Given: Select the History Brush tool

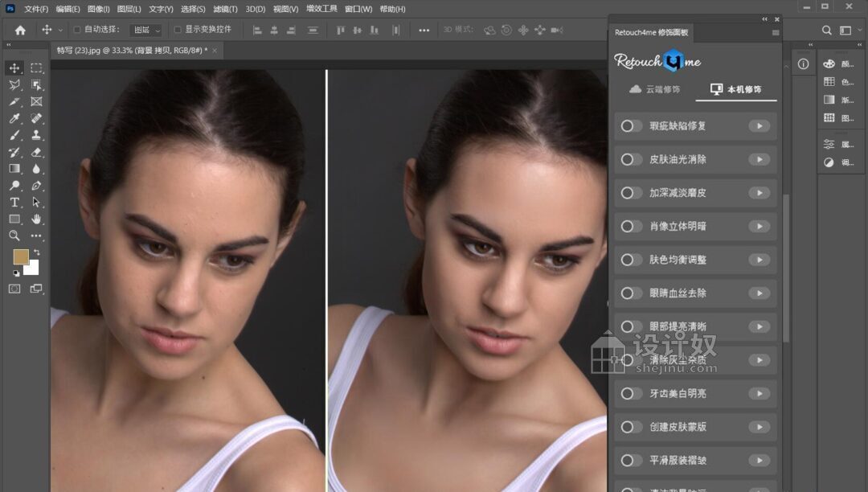Looking at the screenshot, I should (x=14, y=152).
